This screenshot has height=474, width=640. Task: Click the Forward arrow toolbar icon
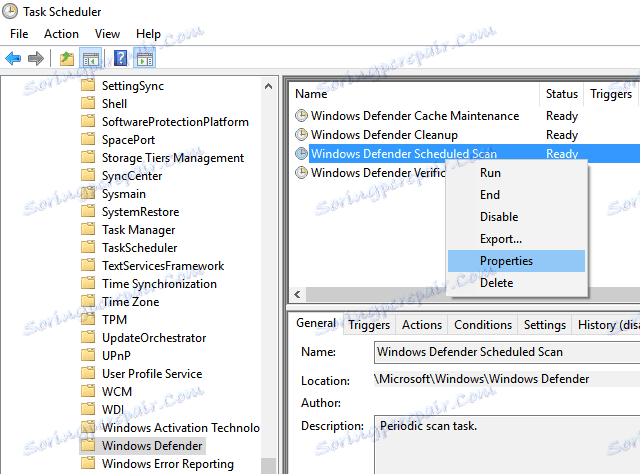(36, 58)
